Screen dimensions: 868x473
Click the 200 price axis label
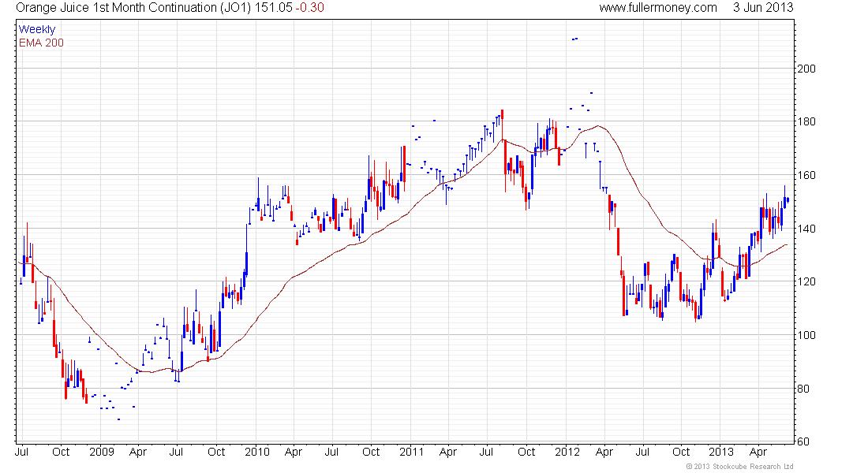[x=806, y=69]
